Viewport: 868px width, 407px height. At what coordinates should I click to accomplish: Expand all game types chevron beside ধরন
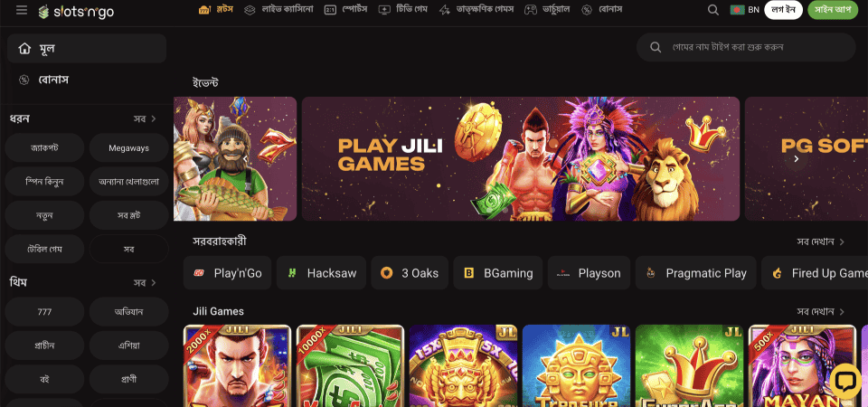click(154, 118)
